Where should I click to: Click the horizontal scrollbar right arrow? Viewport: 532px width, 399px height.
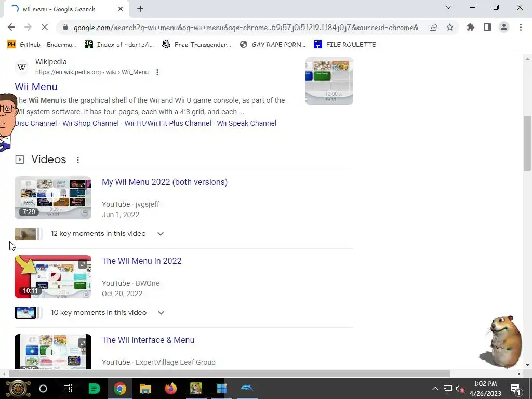(x=519, y=374)
